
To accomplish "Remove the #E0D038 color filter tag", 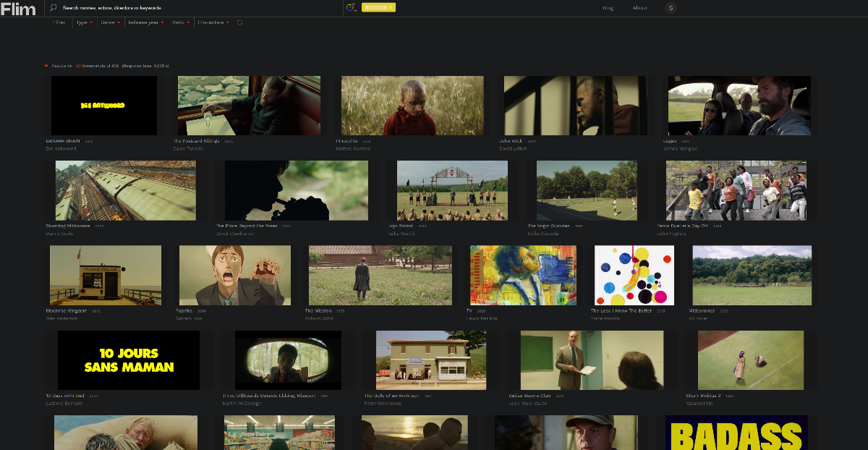I will point(391,7).
